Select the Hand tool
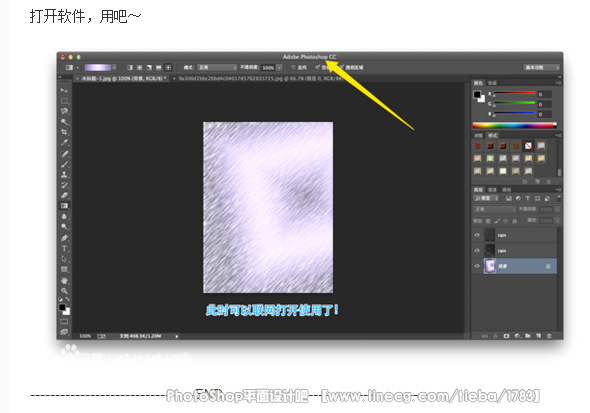This screenshot has height=413, width=590. (64, 281)
